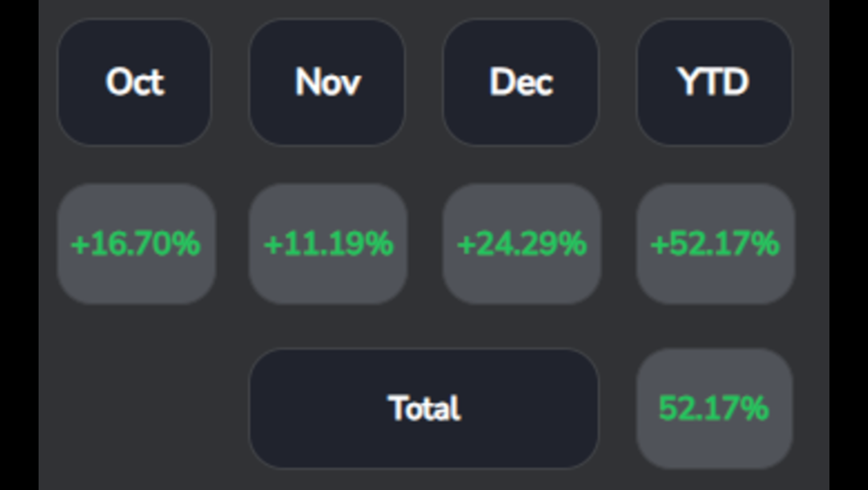The height and width of the screenshot is (490, 868).
Task: Select the green percentage below YTD header
Action: [715, 244]
